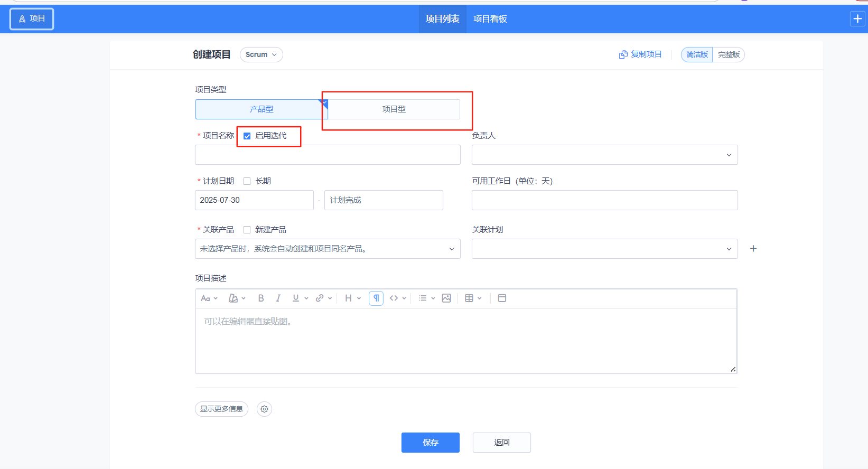Apply underline in the description editor
Image resolution: width=868 pixels, height=469 pixels.
click(x=296, y=298)
